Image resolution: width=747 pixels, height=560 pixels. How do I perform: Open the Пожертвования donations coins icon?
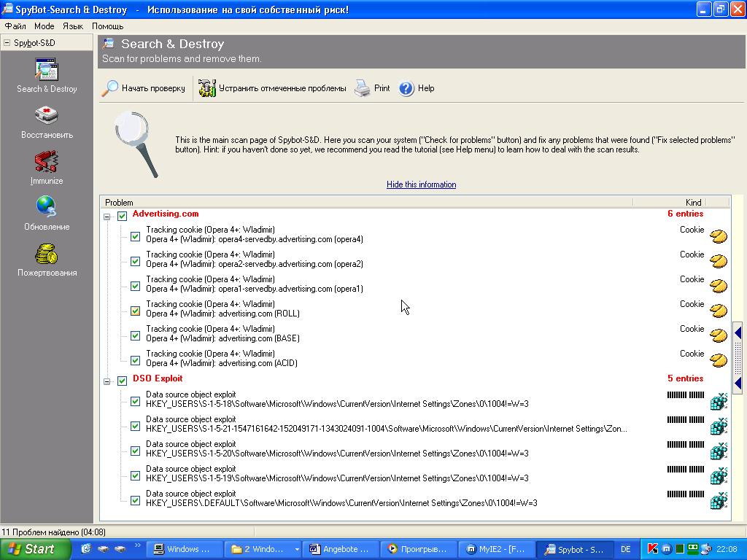(46, 254)
